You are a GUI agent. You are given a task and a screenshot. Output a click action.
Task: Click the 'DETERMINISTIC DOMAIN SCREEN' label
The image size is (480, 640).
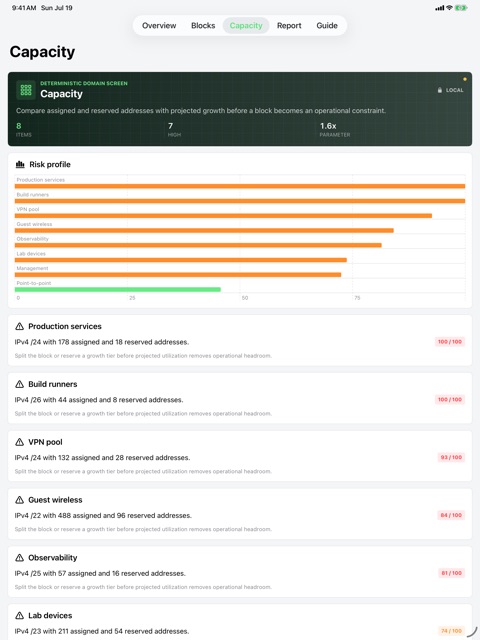84,83
